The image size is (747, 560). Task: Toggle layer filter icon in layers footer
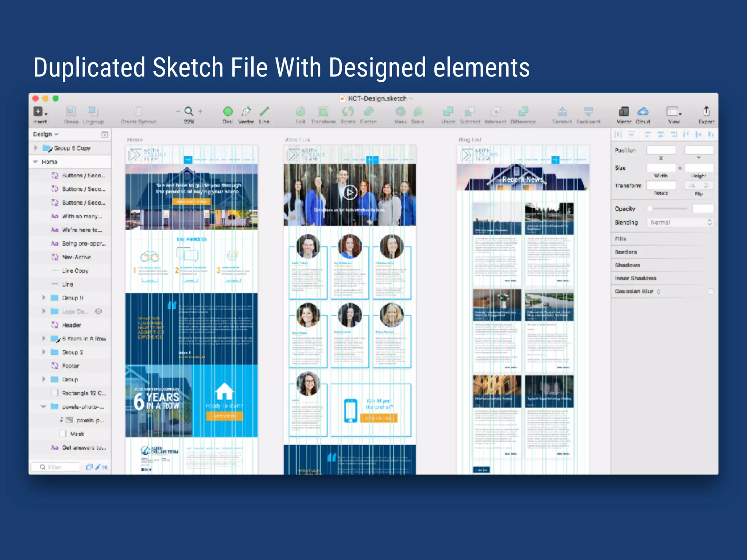[89, 467]
